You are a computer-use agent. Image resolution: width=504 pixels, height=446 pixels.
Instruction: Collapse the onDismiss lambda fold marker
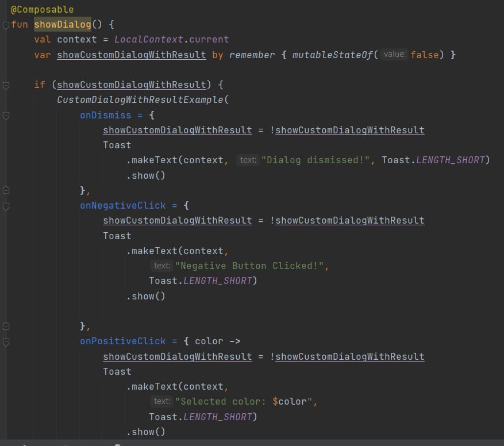point(6,115)
